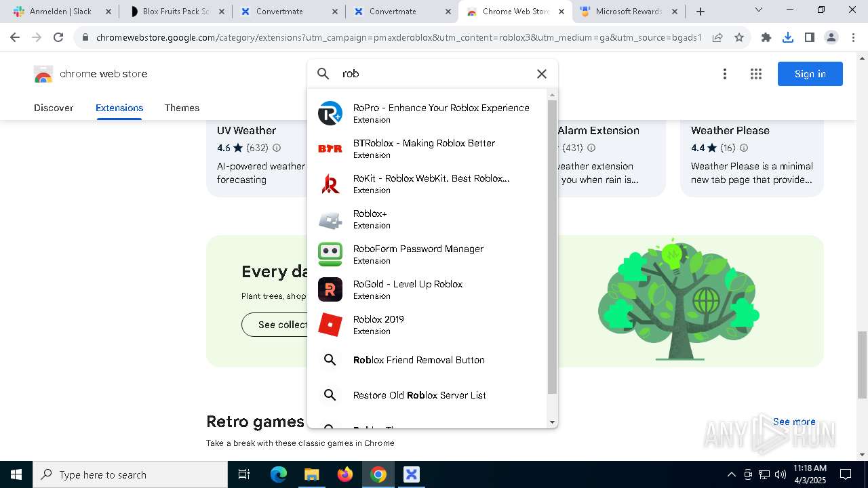Open the Google apps grid

(x=756, y=74)
